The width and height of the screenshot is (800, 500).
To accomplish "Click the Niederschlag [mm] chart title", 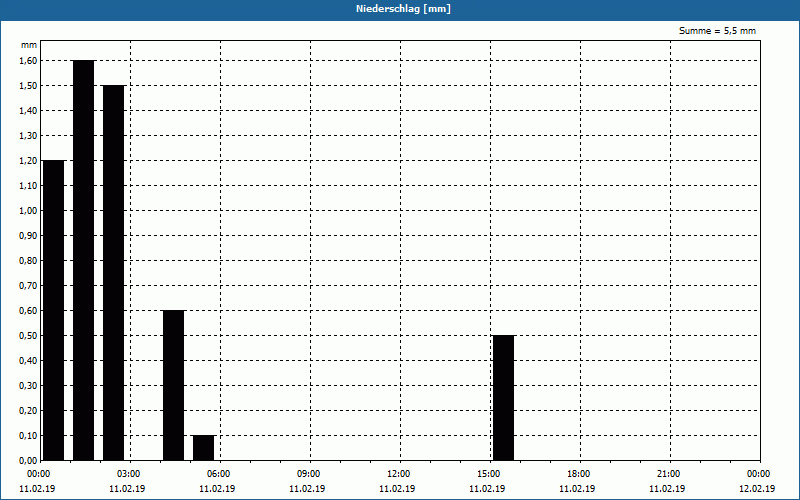I will (403, 9).
